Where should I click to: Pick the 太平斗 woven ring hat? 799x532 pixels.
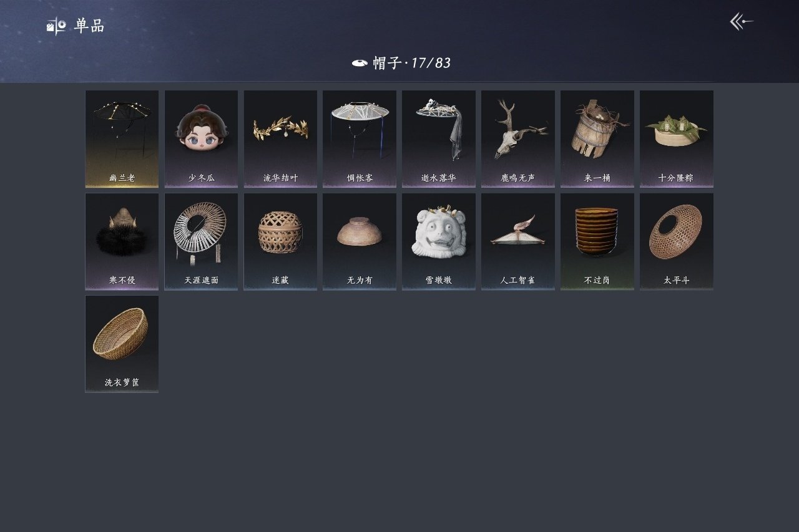click(x=677, y=241)
